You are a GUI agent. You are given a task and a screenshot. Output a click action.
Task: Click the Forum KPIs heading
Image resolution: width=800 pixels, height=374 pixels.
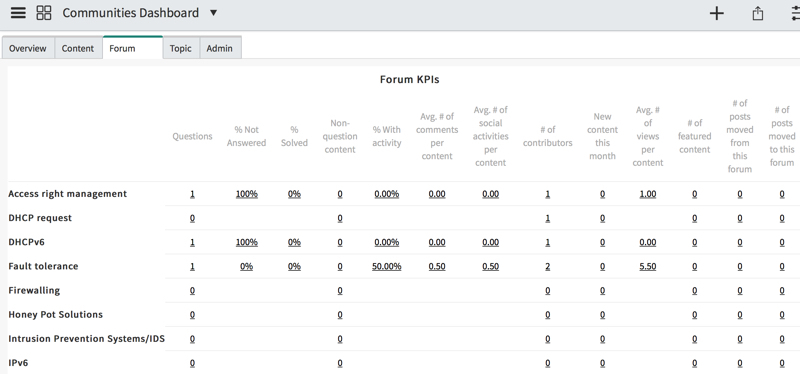tap(409, 80)
